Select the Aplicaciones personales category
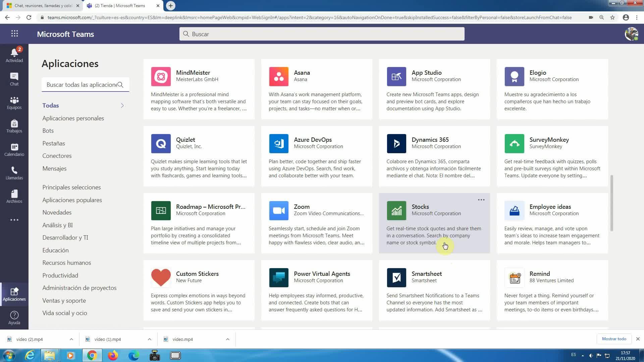Image resolution: width=644 pixels, height=362 pixels. tap(73, 118)
